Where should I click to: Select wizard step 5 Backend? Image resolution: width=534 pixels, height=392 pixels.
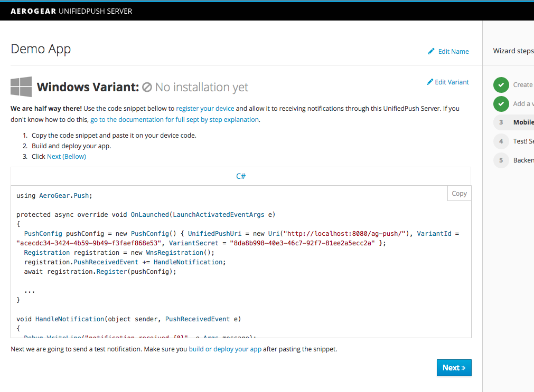(501, 160)
